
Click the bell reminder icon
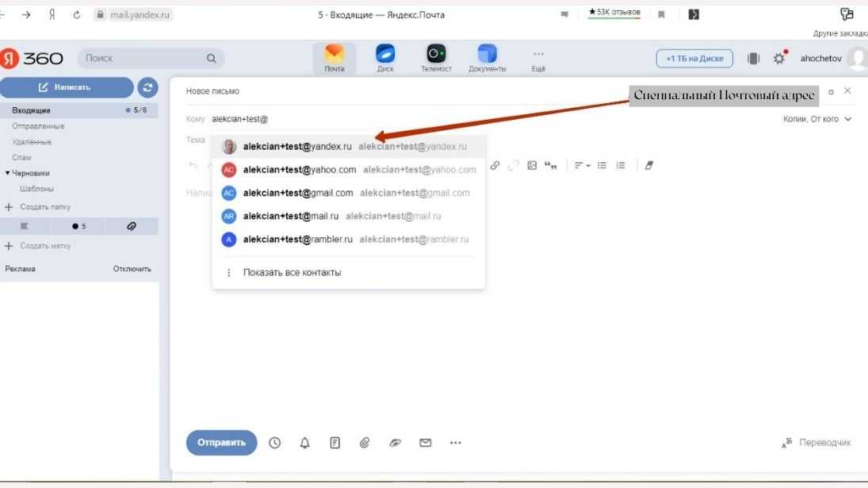pos(305,443)
